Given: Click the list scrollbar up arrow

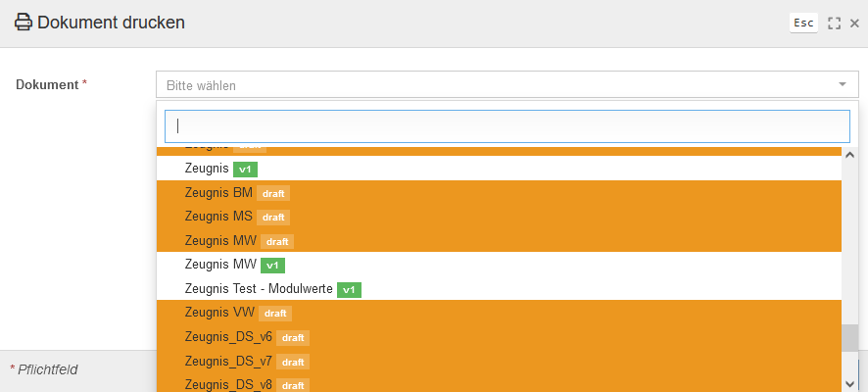Looking at the screenshot, I should [849, 155].
